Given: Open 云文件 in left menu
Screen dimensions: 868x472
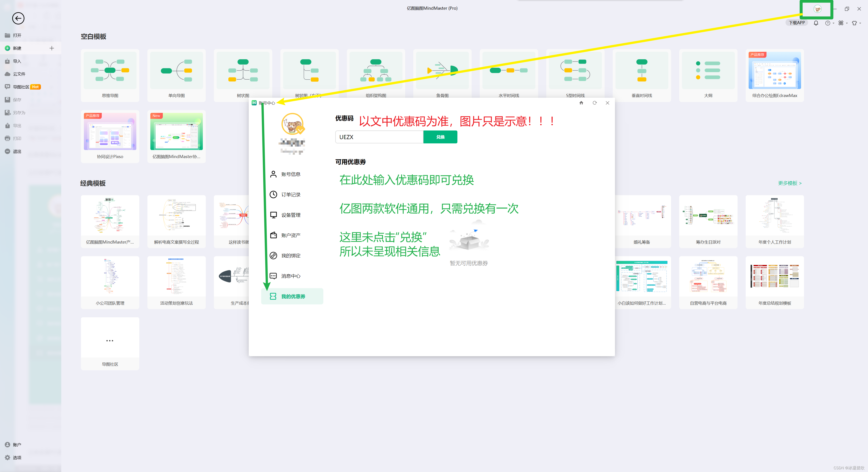Looking at the screenshot, I should point(30,74).
